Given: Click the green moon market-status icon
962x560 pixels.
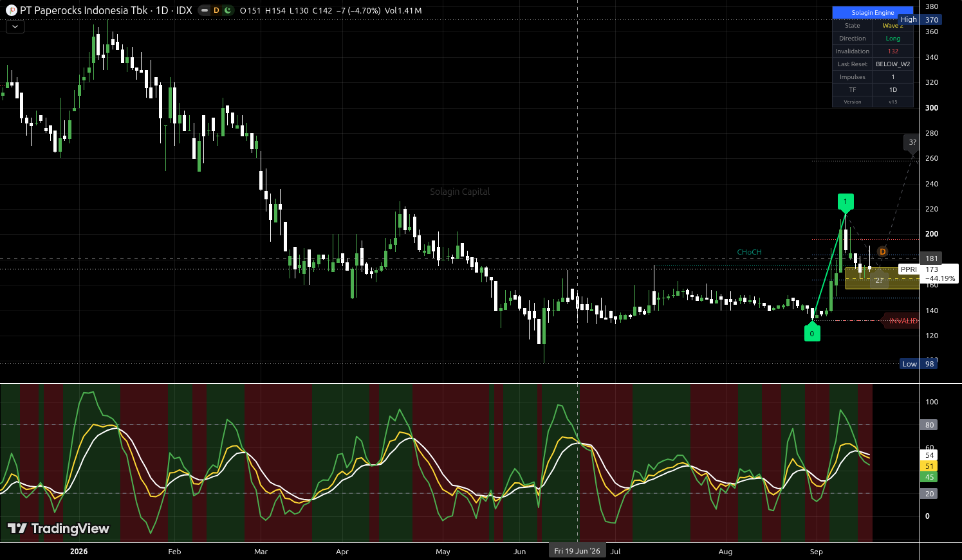Looking at the screenshot, I should tap(228, 10).
